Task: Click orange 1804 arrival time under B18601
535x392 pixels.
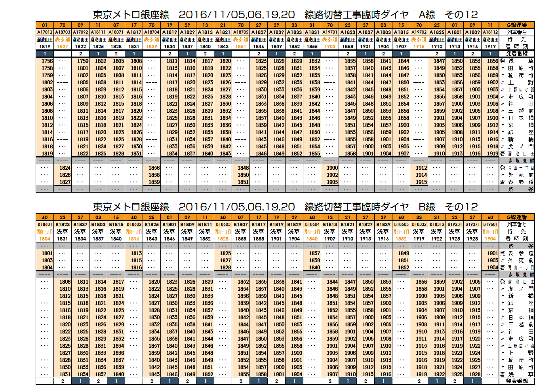Action: point(45,239)
